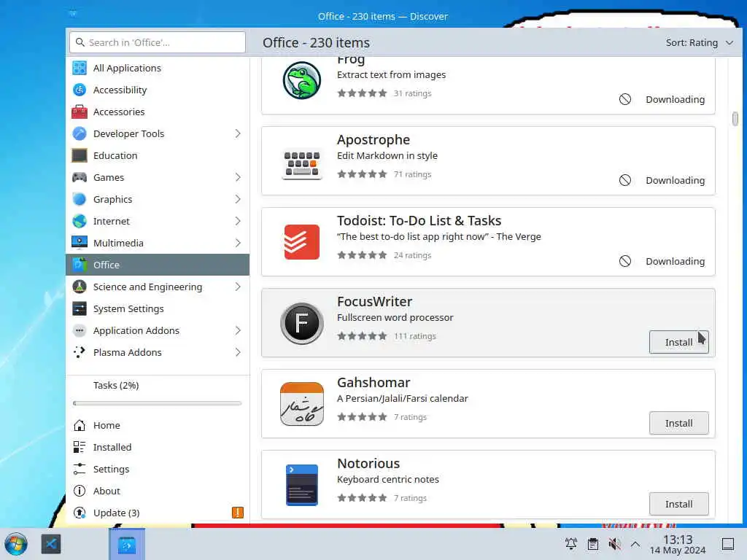Screen dimensions: 747x560
Task: Click the Internet globe icon
Action: pos(79,222)
